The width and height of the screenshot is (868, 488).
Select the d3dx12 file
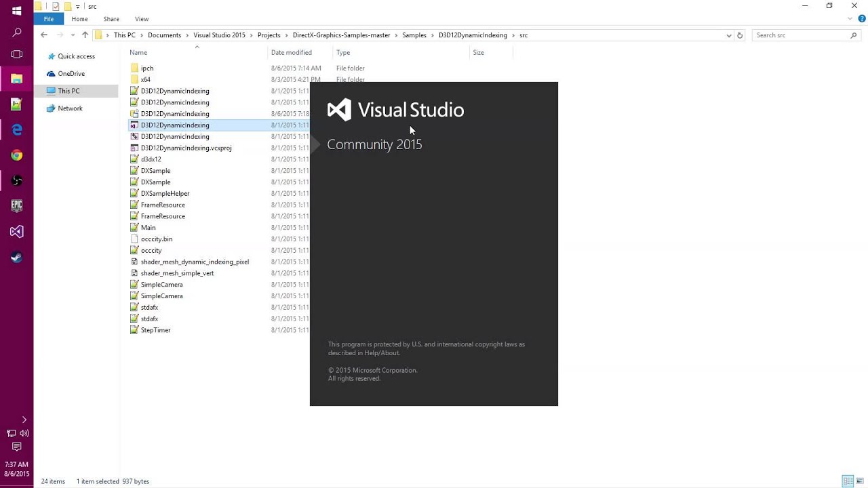(151, 159)
